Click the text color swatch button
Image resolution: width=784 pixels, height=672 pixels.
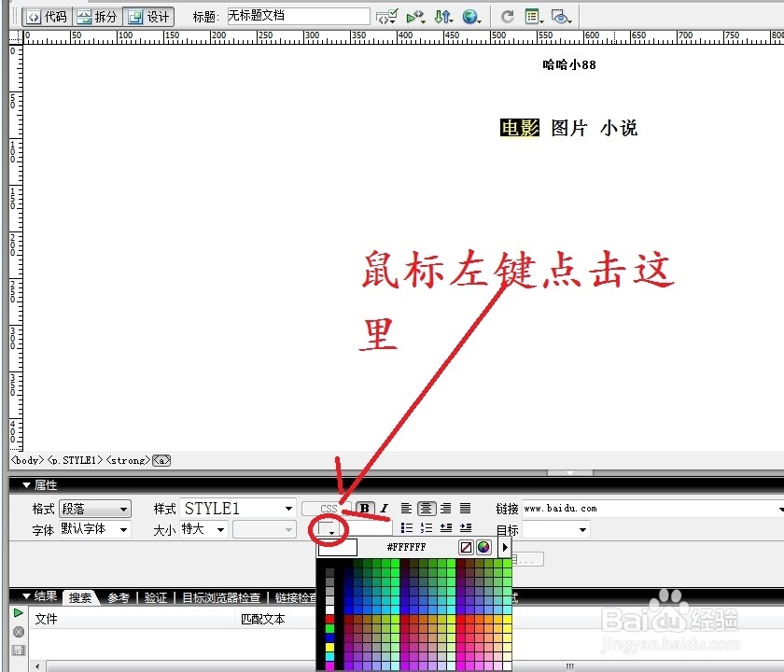click(x=328, y=528)
